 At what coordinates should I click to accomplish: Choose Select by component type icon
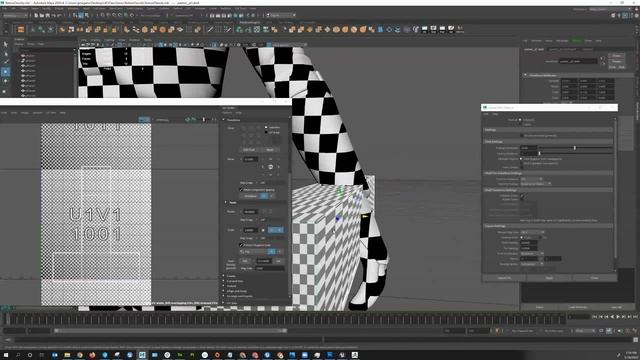(87, 16)
